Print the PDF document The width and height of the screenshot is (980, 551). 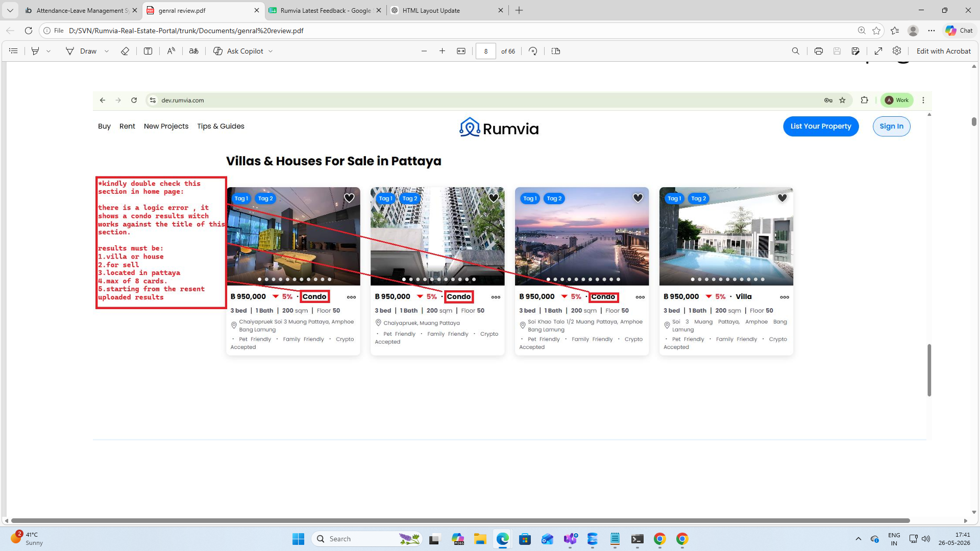point(819,51)
